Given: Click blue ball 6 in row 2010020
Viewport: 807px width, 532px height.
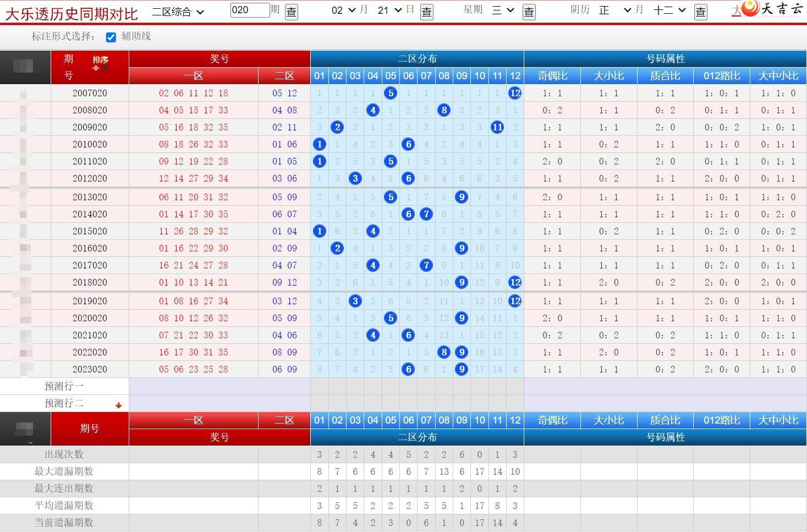Looking at the screenshot, I should point(408,144).
